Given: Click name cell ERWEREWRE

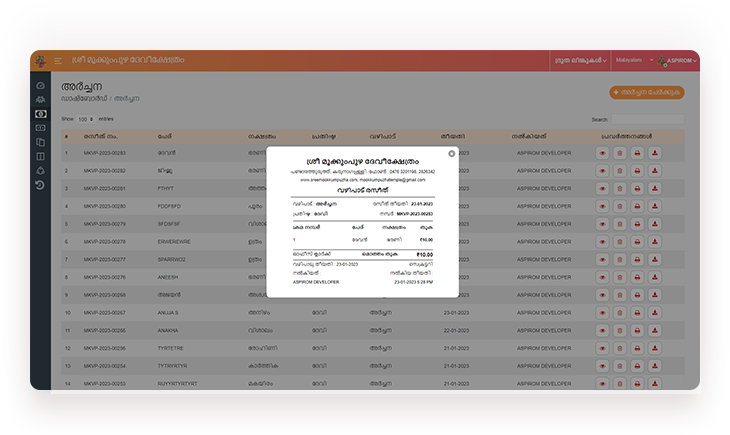Looking at the screenshot, I should [174, 242].
